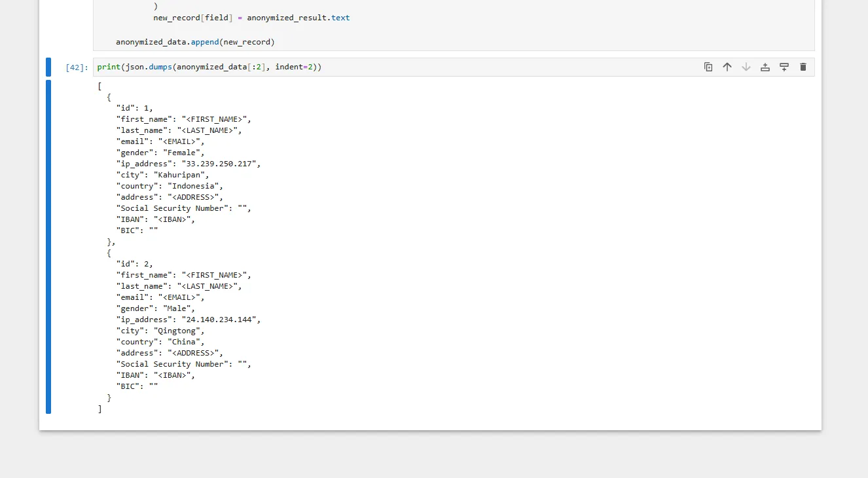Click the IP address 33.239.250.217
Screen dimensions: 868x478
(221, 164)
